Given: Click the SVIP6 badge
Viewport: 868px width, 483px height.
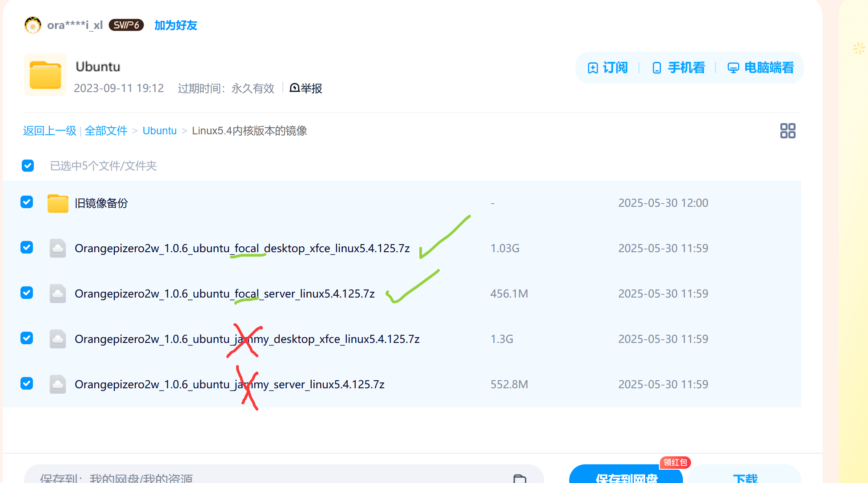Looking at the screenshot, I should point(126,25).
